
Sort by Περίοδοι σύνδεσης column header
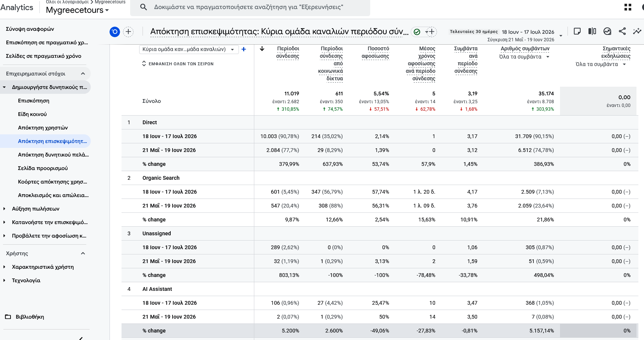pyautogui.click(x=288, y=52)
